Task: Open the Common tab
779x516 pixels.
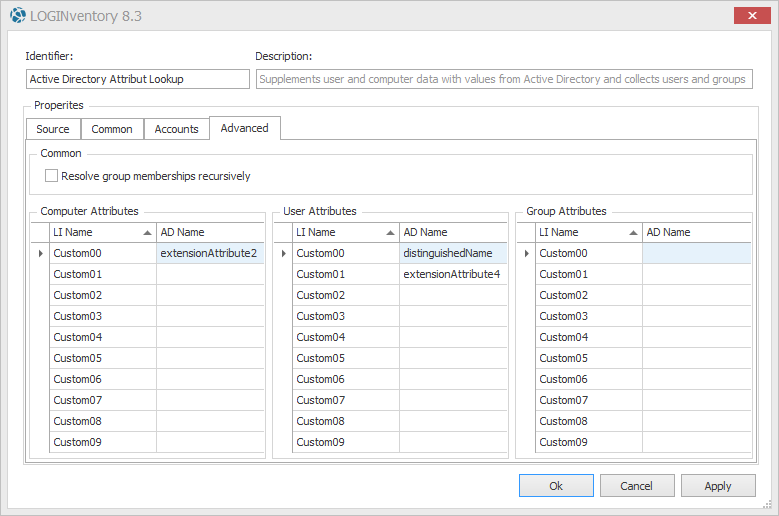Action: 112,129
